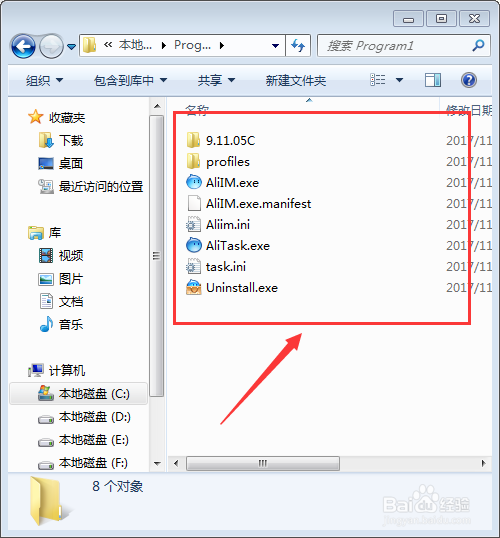Open the 包含到库中 dropdown
Image resolution: width=500 pixels, height=538 pixels.
[x=130, y=81]
